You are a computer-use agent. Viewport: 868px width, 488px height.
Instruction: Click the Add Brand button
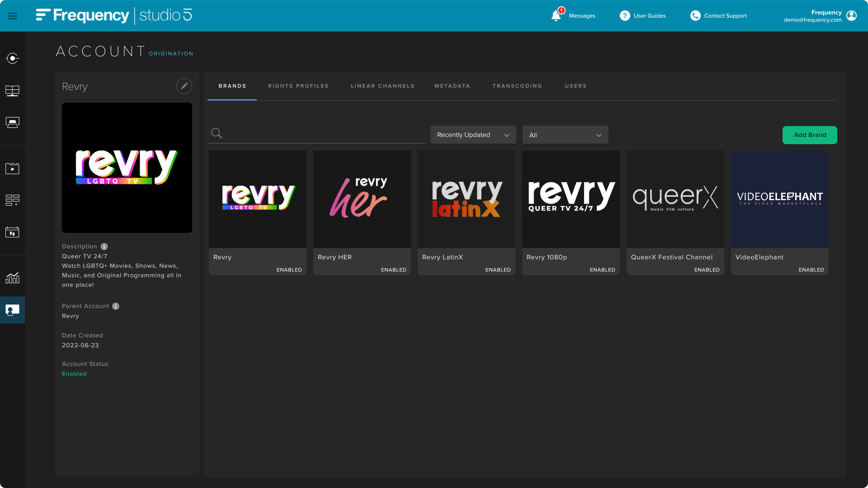pos(810,135)
